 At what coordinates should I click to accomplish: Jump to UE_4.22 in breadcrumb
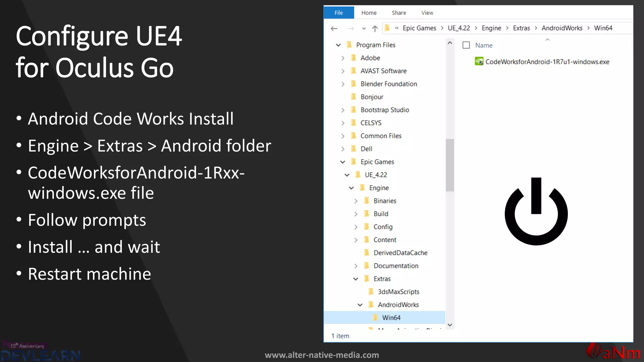[459, 28]
